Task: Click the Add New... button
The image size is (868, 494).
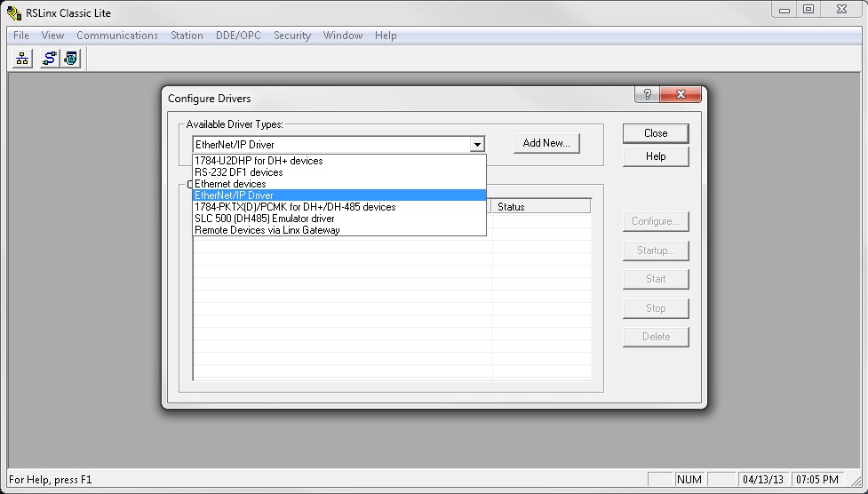Action: [x=546, y=143]
